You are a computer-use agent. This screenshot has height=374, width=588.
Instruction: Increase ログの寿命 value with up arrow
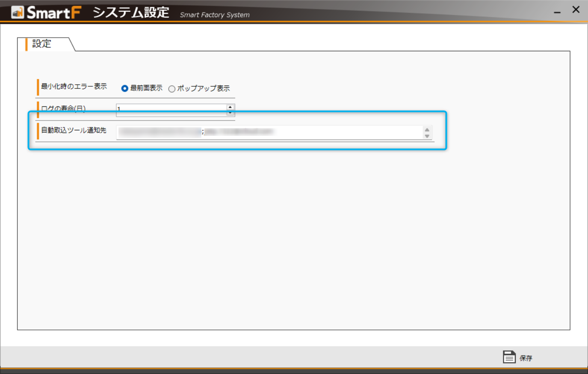click(230, 107)
